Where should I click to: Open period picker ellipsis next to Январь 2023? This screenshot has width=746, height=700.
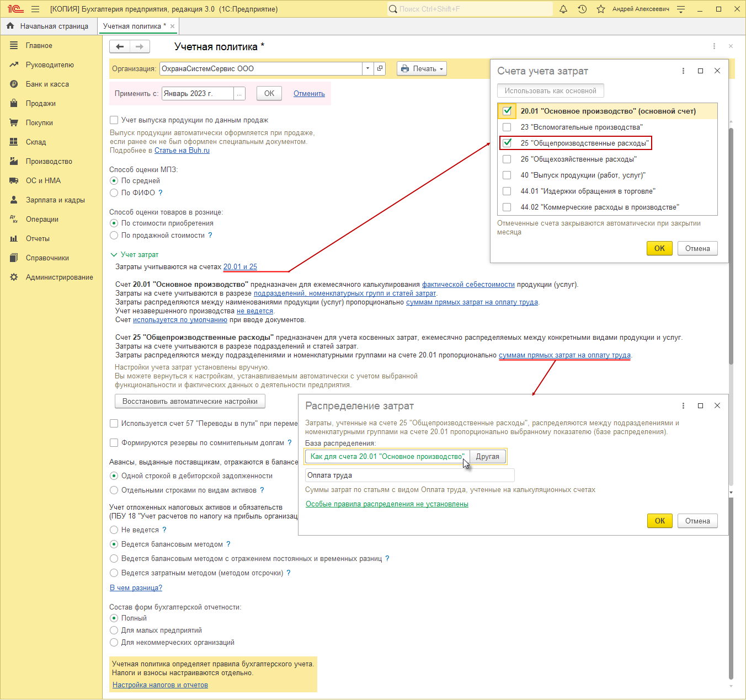coord(239,94)
